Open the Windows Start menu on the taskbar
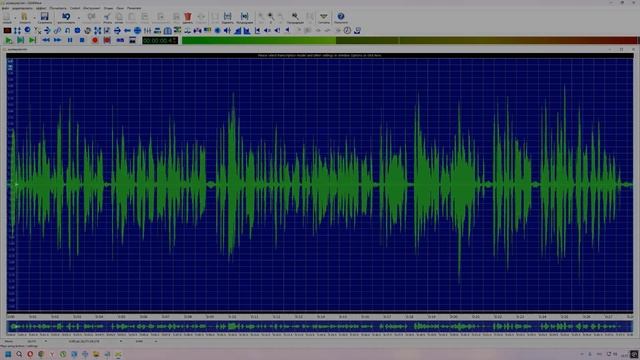 pyautogui.click(x=8, y=354)
